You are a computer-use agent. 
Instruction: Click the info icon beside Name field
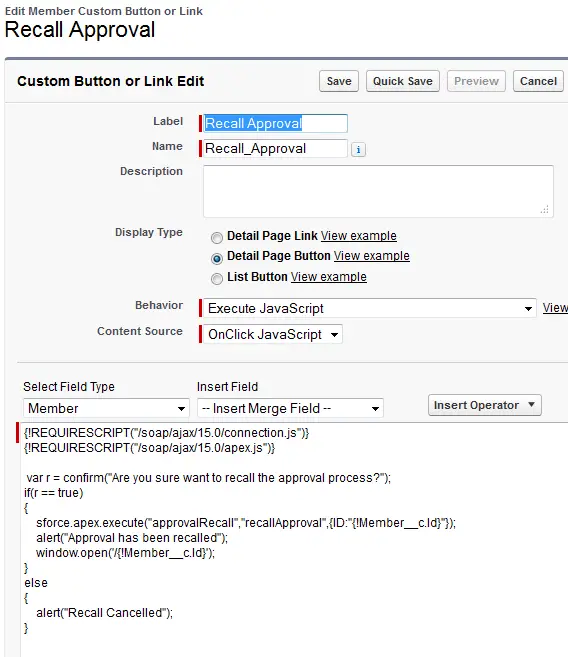pyautogui.click(x=358, y=150)
